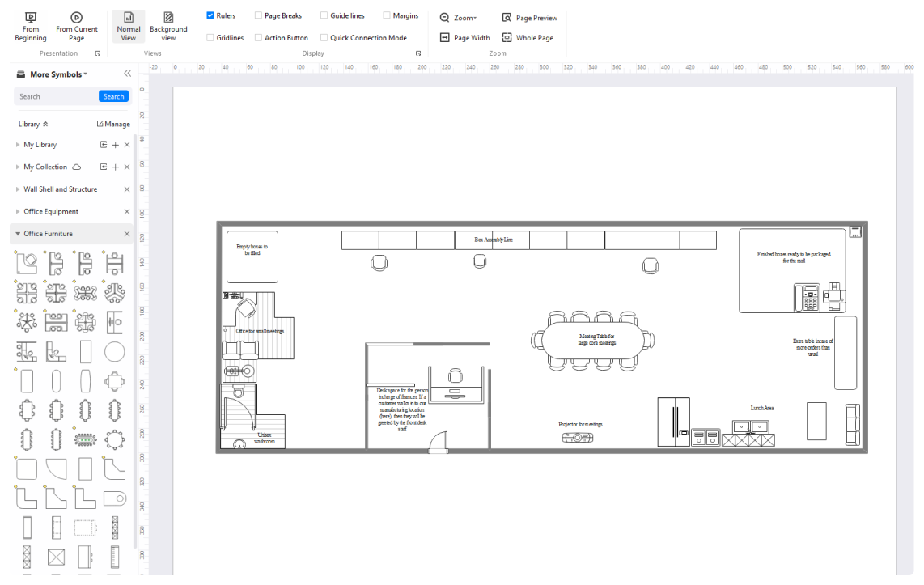Enable the Action Button checkbox
The height and width of the screenshot is (585, 924).
tap(258, 38)
